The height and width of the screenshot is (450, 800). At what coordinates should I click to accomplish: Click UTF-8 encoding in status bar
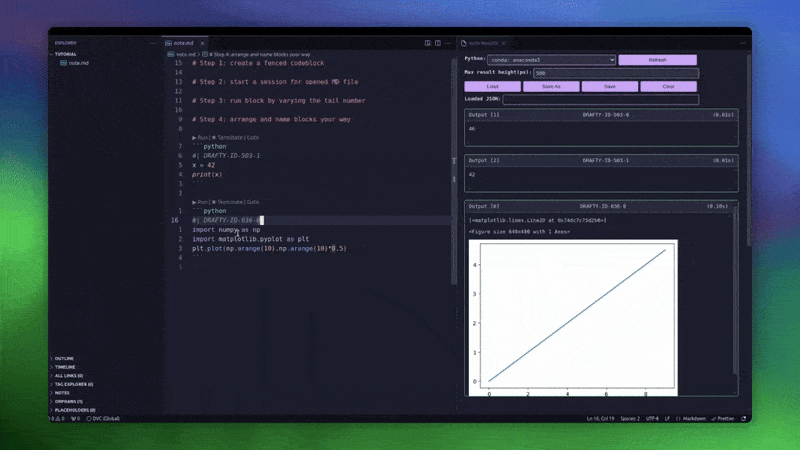click(x=653, y=419)
